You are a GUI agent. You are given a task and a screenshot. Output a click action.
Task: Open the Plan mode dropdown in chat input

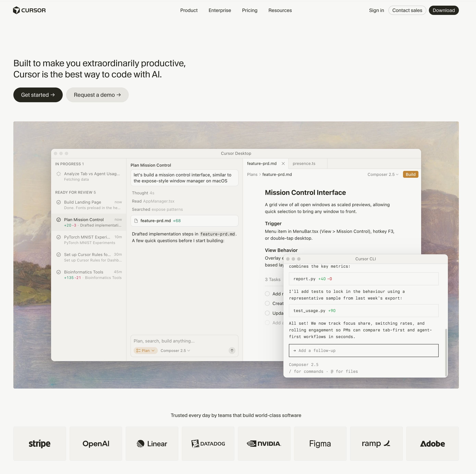[146, 350]
